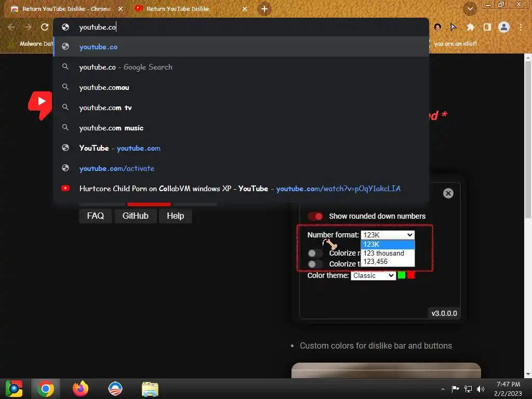Switch to the second Return YouTube Dislike tab

pos(178,9)
